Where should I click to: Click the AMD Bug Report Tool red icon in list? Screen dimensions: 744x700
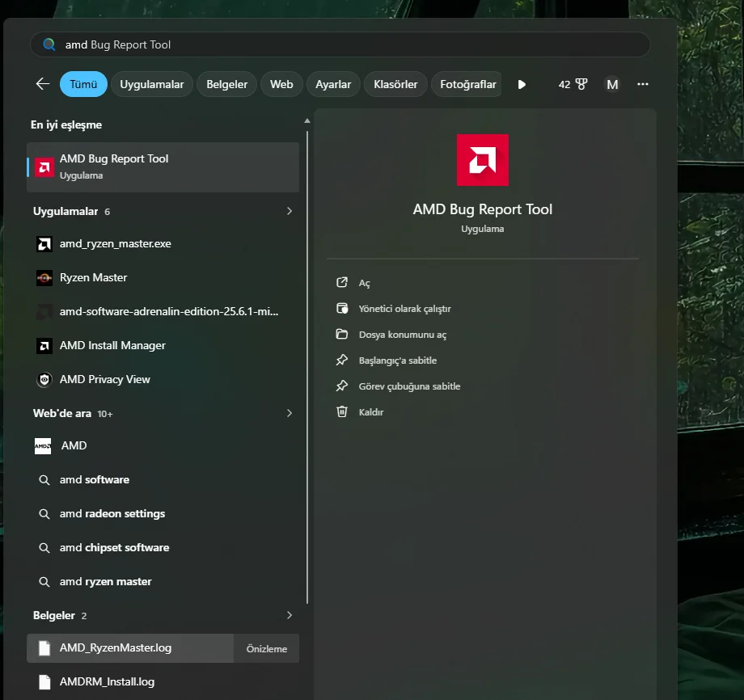(x=44, y=167)
